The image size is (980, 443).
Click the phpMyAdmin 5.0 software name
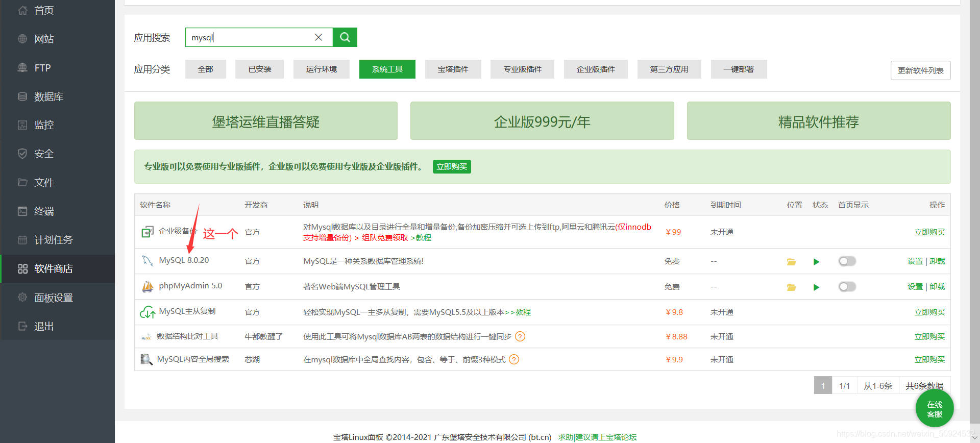[x=190, y=286]
